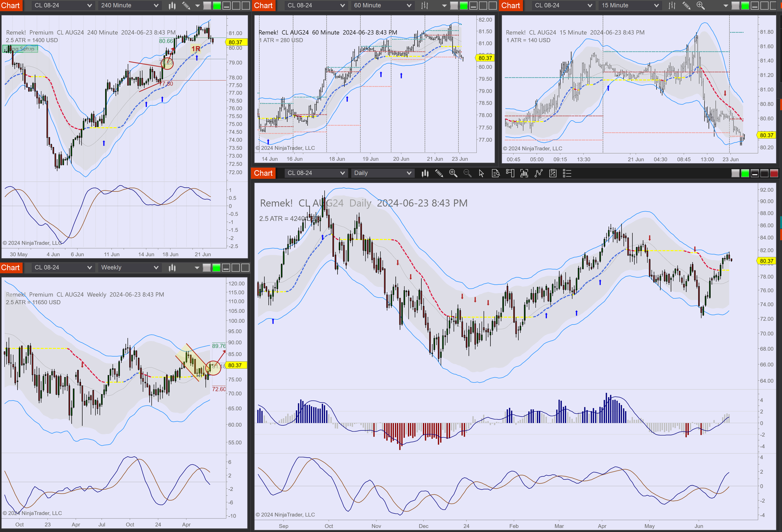
Task: Open Indicators icon in Daily chart
Action: pyautogui.click(x=539, y=173)
